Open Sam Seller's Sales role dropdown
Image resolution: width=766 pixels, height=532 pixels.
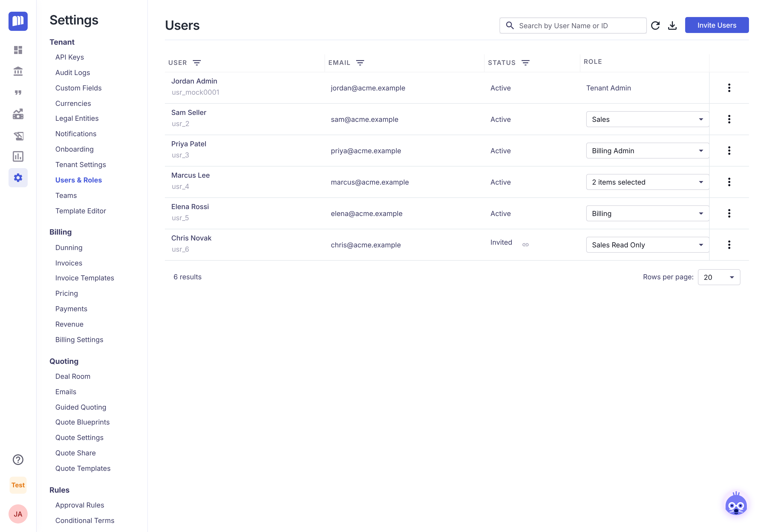coord(647,119)
